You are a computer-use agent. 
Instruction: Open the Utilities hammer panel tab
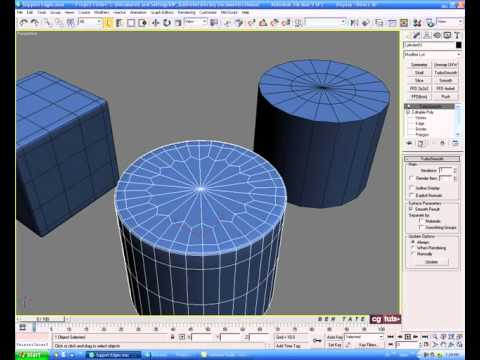click(x=457, y=35)
